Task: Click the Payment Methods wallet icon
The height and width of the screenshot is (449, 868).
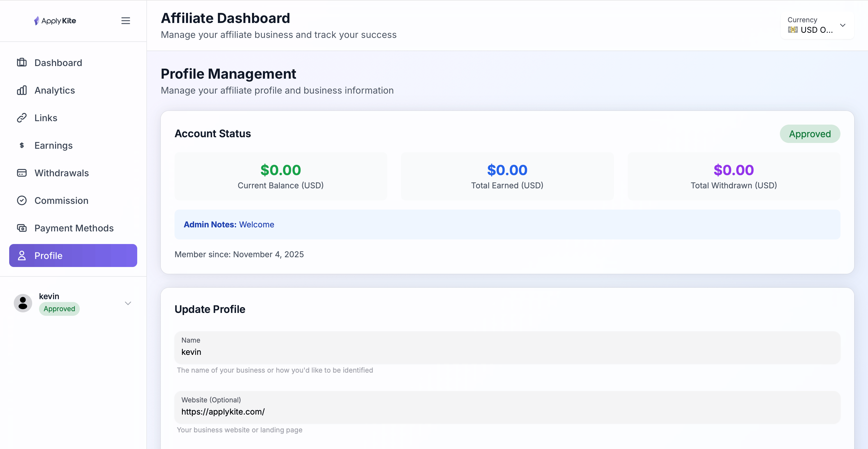Action: [22, 228]
